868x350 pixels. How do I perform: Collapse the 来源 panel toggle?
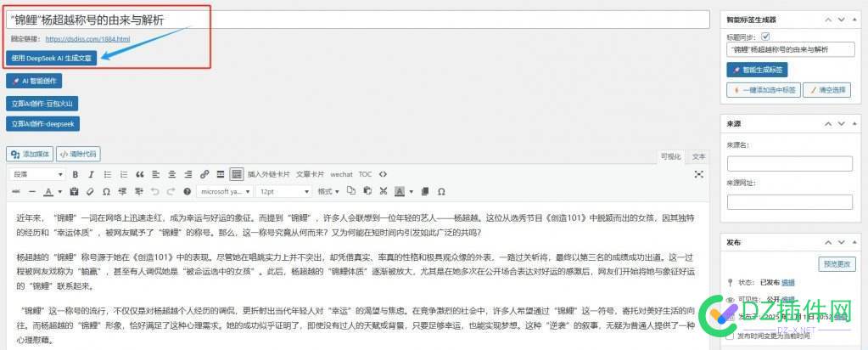[x=854, y=124]
